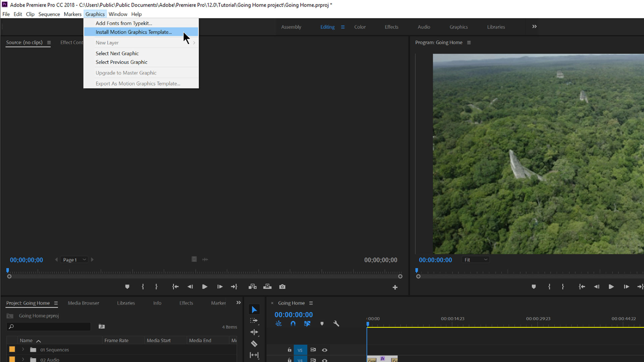Switch to the Effects workspace tab

point(391,27)
